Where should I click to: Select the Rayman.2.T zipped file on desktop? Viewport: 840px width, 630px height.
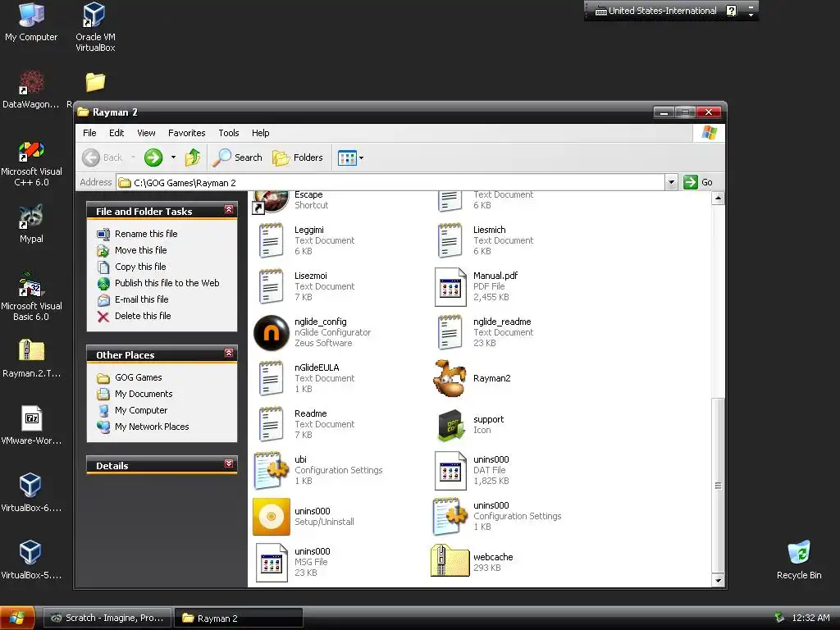31,358
